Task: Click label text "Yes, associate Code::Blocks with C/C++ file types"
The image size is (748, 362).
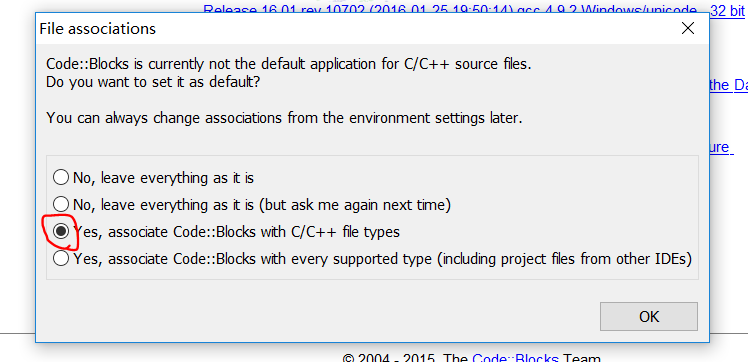Action: point(237,232)
